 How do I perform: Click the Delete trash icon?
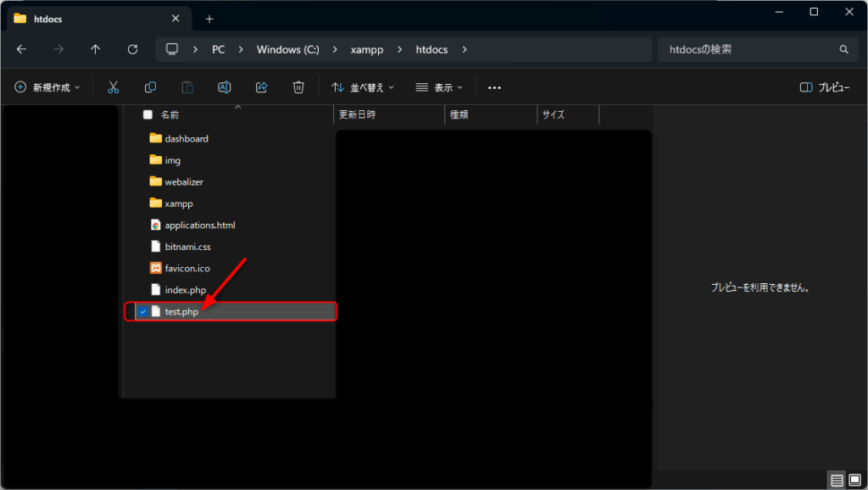click(x=298, y=87)
